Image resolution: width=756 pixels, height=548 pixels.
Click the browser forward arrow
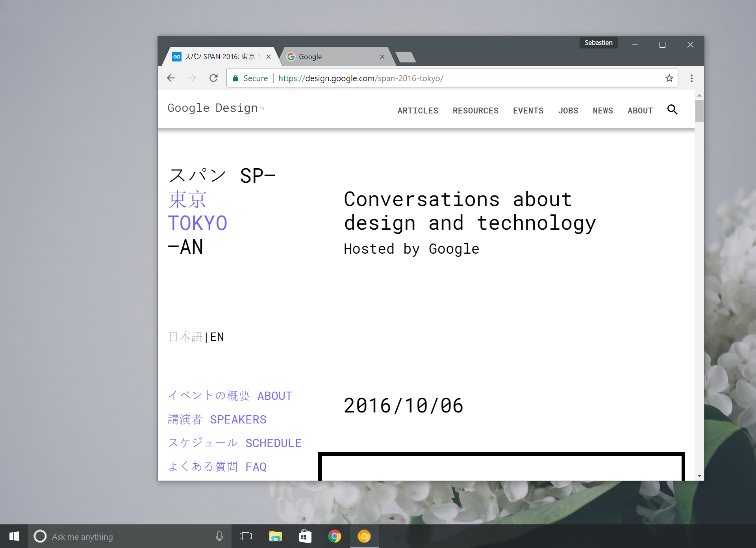(192, 78)
